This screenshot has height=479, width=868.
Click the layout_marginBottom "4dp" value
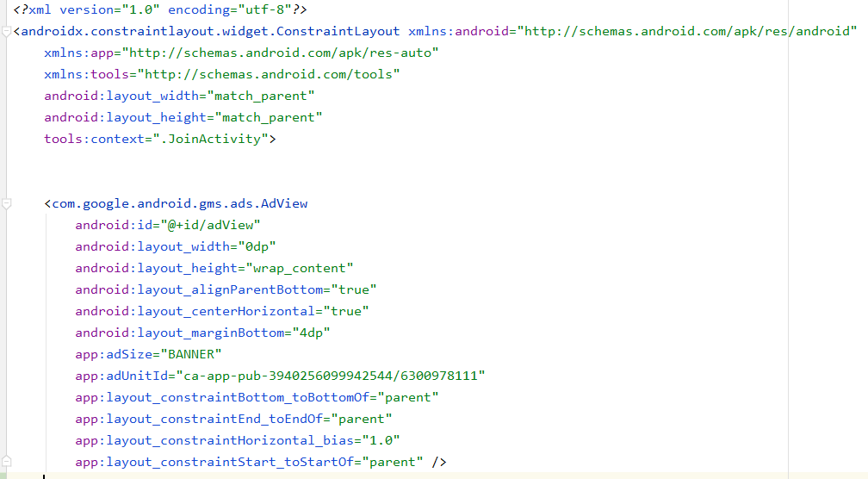click(311, 333)
